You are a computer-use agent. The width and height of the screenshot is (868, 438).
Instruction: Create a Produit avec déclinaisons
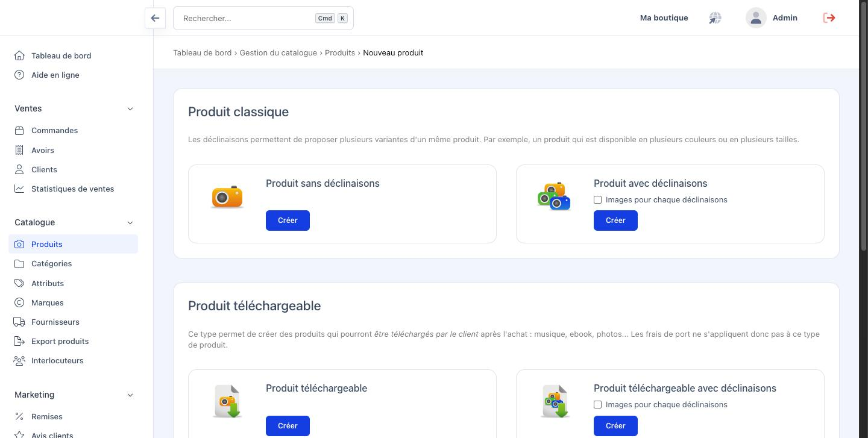(x=615, y=221)
